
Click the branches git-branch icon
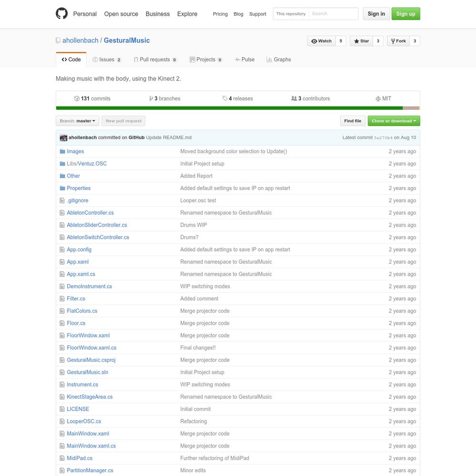pos(151,99)
